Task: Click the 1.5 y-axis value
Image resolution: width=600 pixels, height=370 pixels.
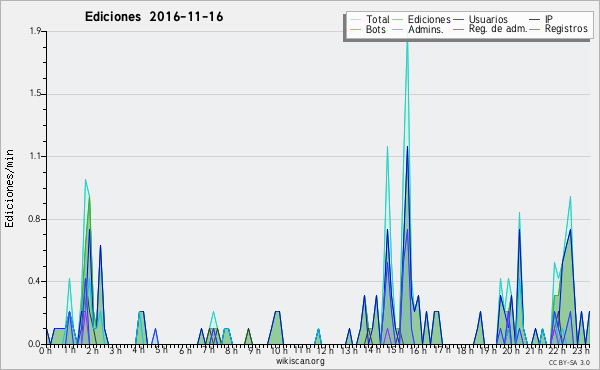Action: (36, 94)
